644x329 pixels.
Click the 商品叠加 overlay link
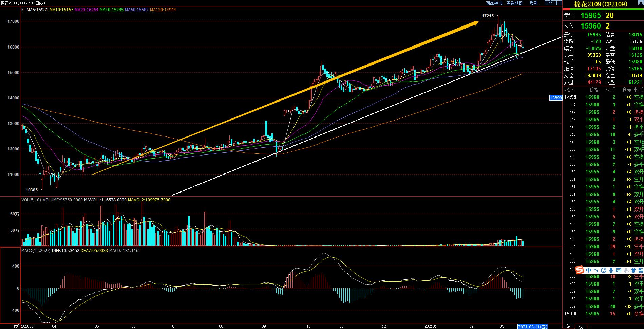pyautogui.click(x=494, y=3)
